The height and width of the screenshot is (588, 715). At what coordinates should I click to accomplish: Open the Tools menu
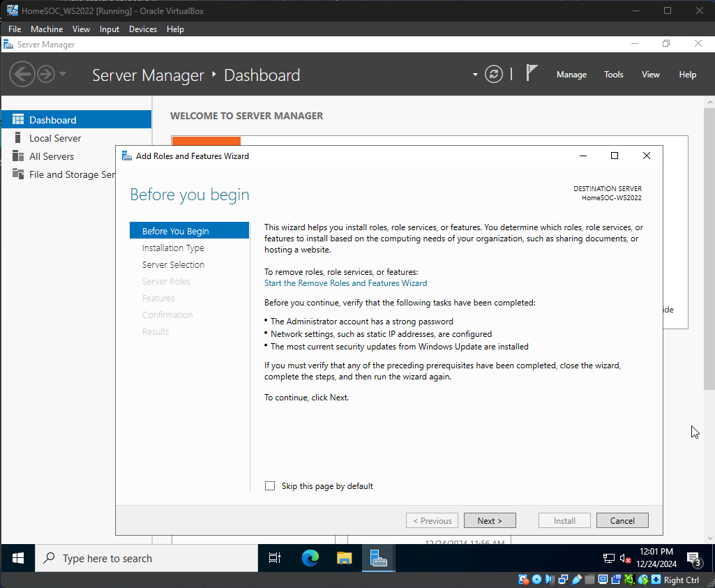click(x=614, y=75)
